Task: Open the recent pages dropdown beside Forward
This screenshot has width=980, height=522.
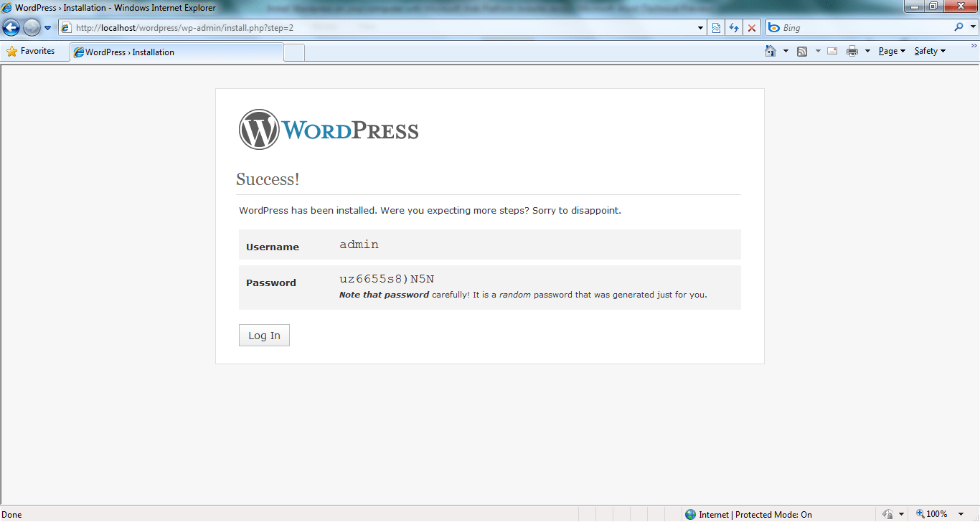Action: pos(47,28)
